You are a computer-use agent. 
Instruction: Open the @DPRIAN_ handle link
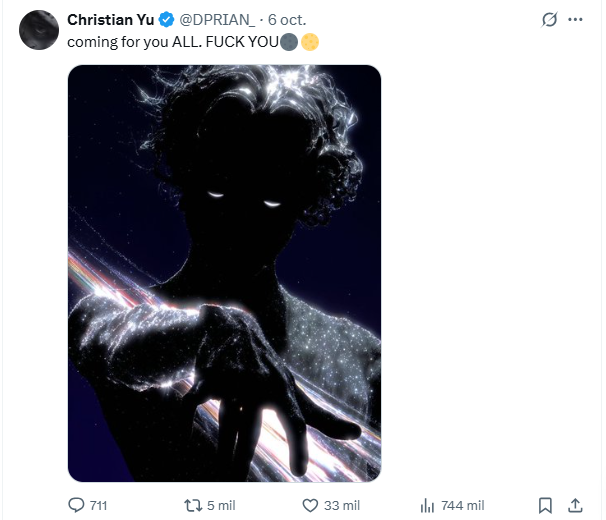point(219,21)
